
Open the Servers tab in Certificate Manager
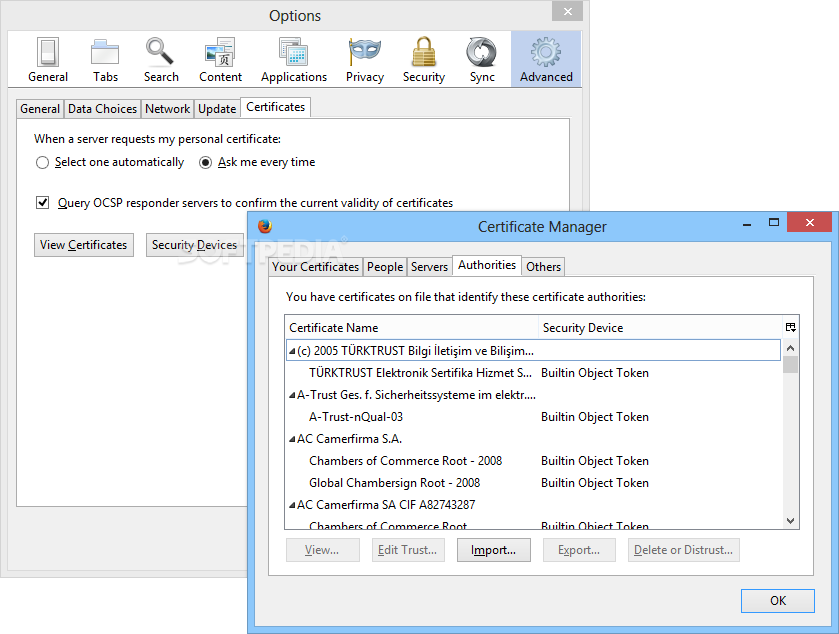[x=429, y=266]
